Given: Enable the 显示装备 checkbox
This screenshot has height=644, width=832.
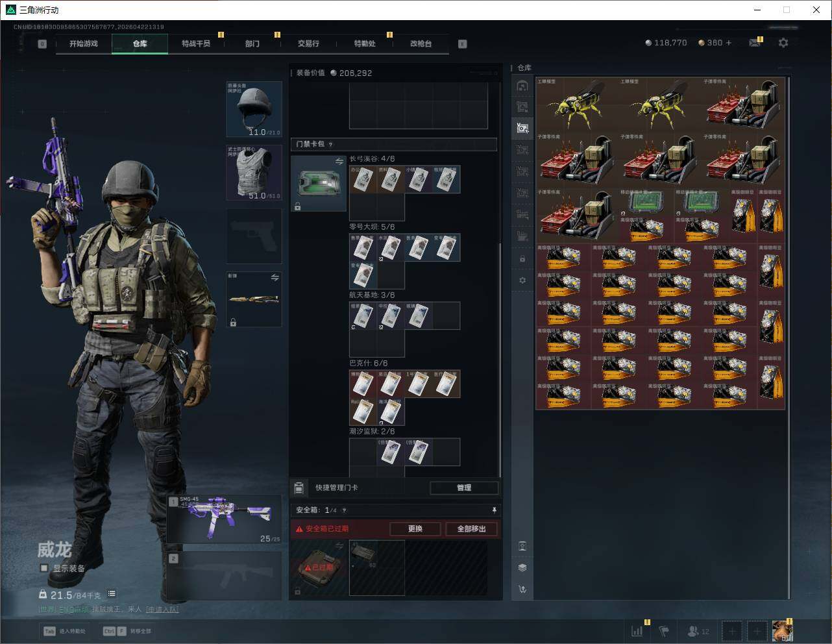Looking at the screenshot, I should pyautogui.click(x=44, y=568).
